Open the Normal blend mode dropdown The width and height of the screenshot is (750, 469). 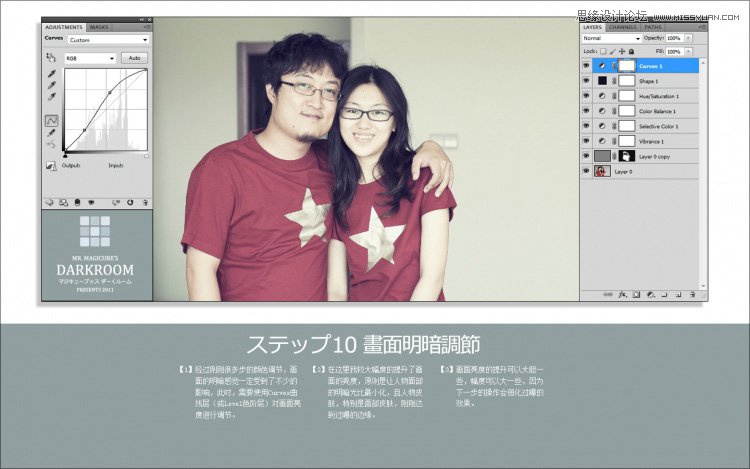coord(611,38)
